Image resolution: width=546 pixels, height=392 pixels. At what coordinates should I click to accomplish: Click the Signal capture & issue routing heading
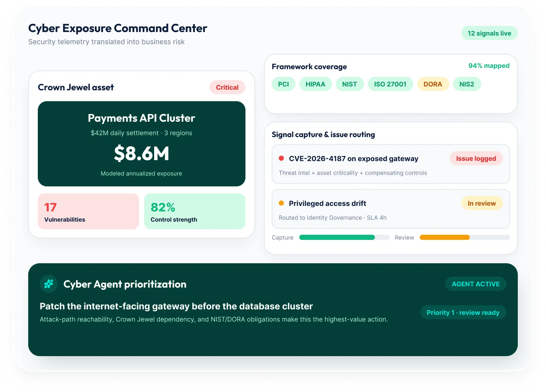323,135
